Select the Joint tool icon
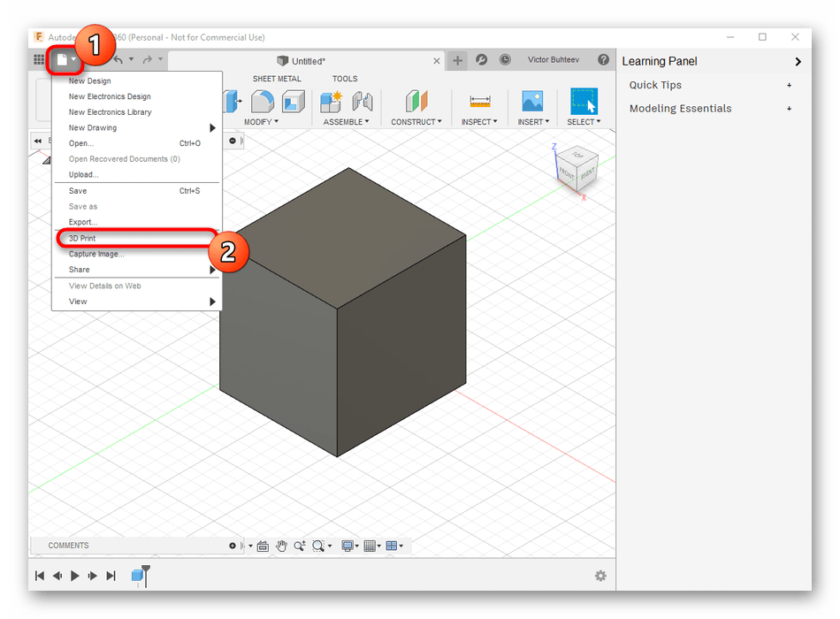The height and width of the screenshot is (619, 840). (x=363, y=102)
